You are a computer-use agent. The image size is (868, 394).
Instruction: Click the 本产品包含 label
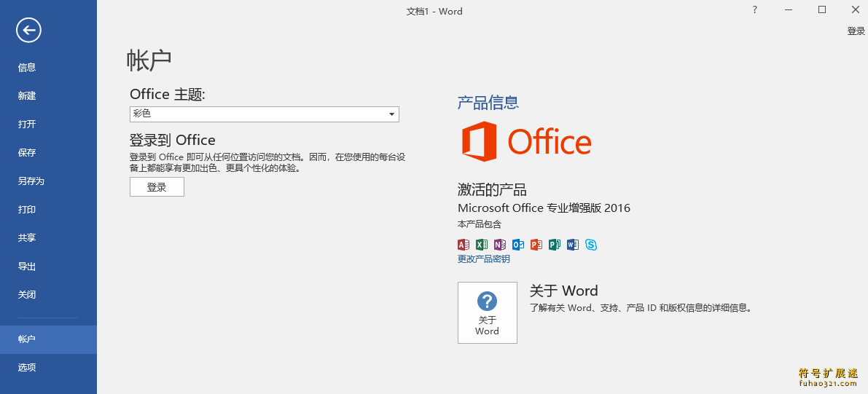tap(480, 224)
